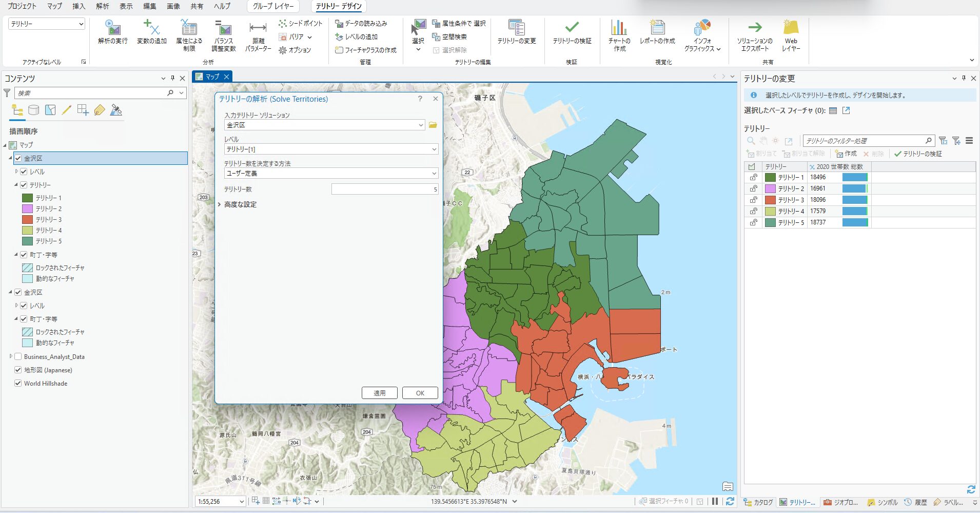Click the テリトリー 3 red color swatch in contents
Screen dimensions: 980x513
pos(27,219)
